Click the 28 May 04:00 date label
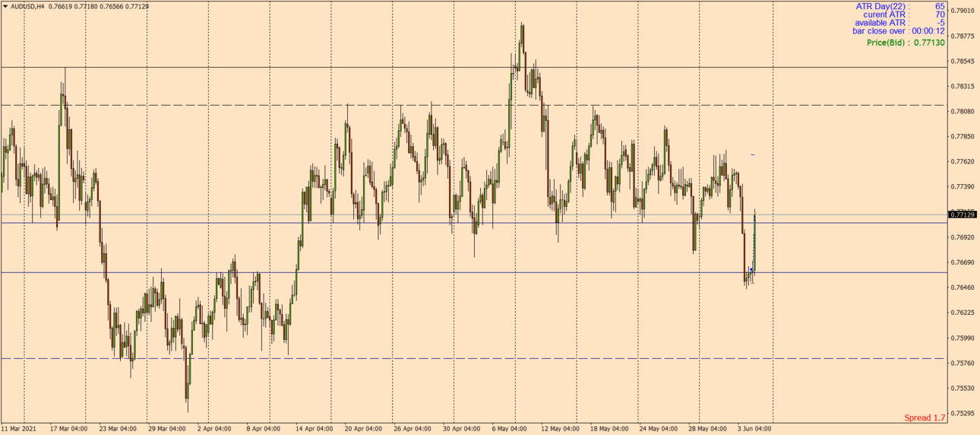 pos(709,429)
